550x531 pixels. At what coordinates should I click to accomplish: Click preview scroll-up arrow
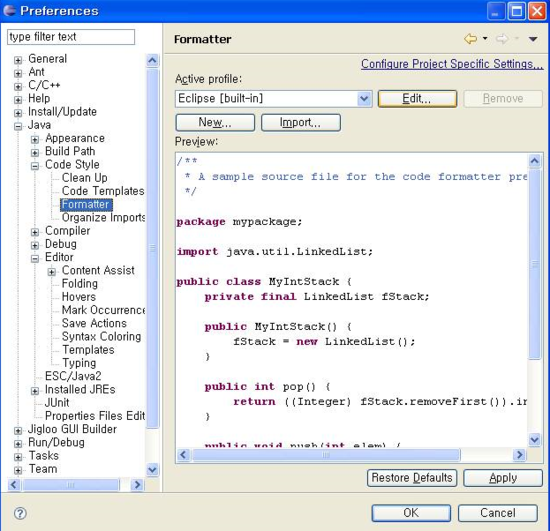click(x=534, y=161)
